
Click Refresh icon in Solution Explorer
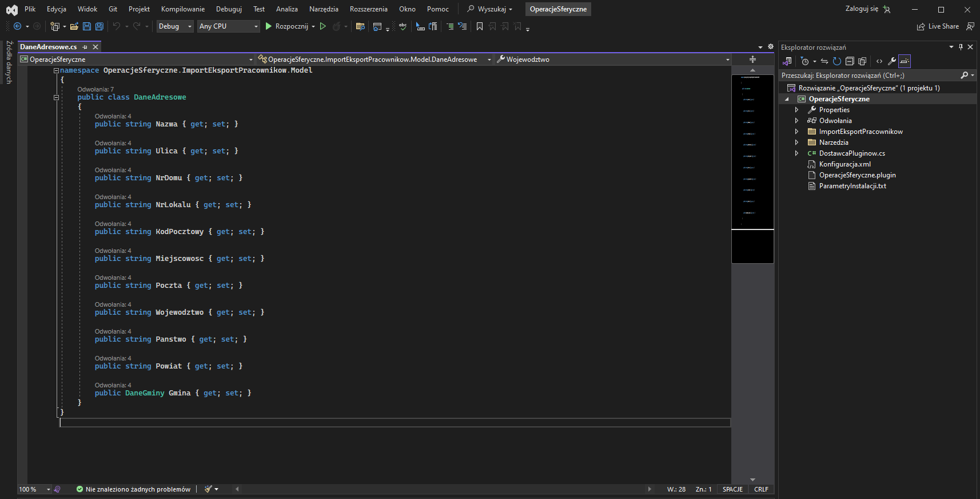[x=837, y=61]
